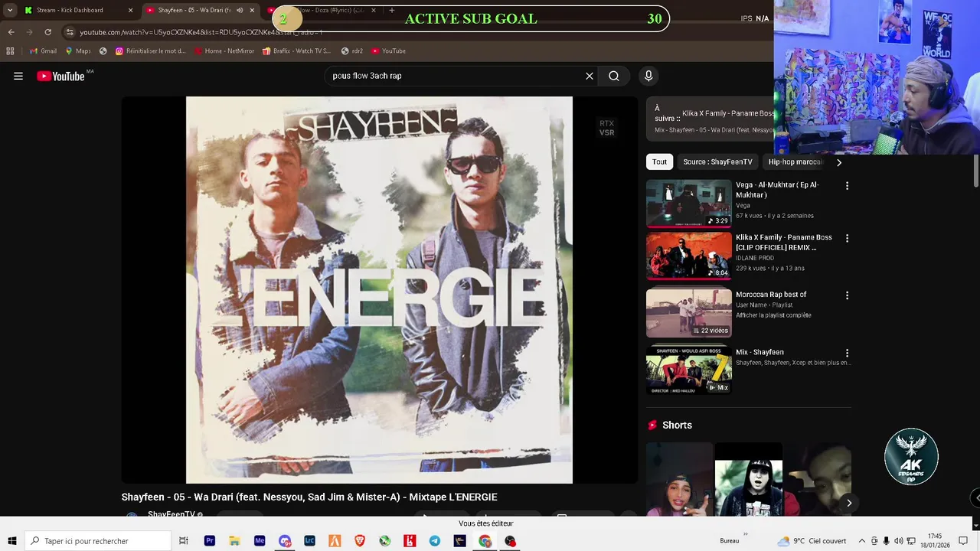The image size is (980, 551).
Task: Open File Explorer from taskbar
Action: [x=234, y=541]
